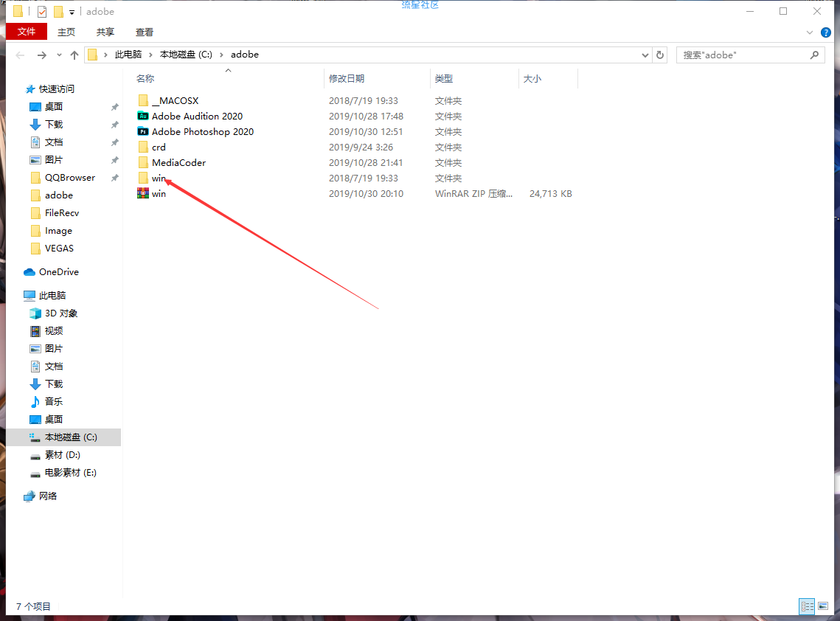
Task: Click the adobe search input box
Action: (743, 55)
